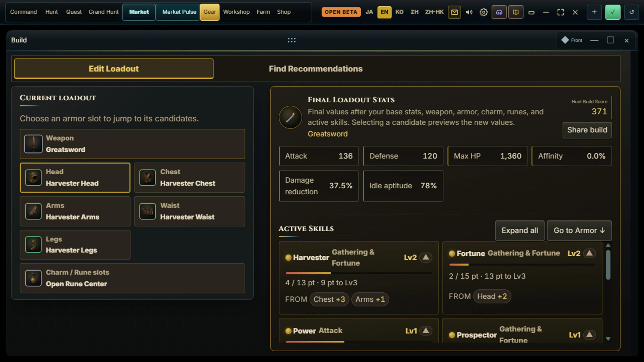644x362 pixels.
Task: Click the Share build button
Action: click(x=587, y=130)
